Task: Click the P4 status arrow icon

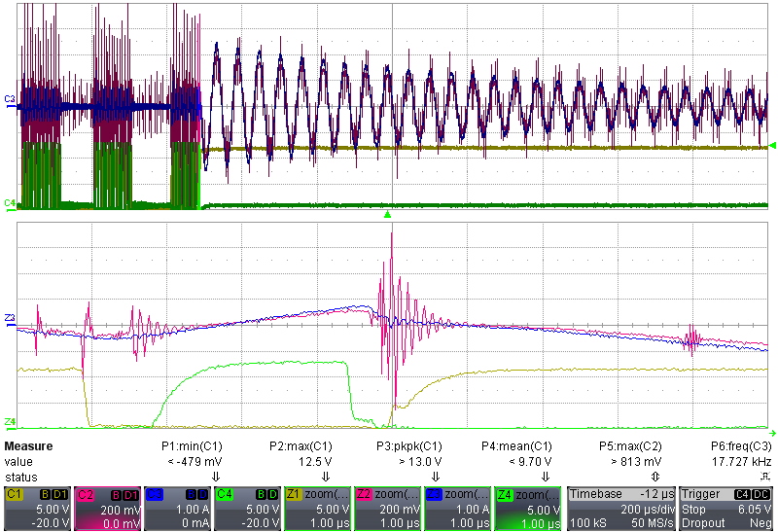Action: pyautogui.click(x=546, y=477)
